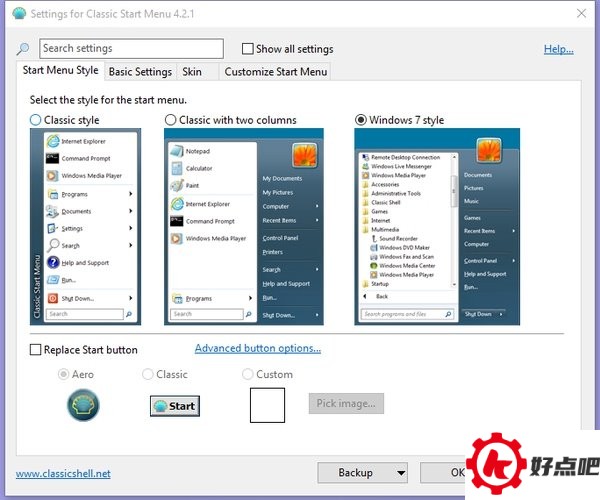The image size is (600, 500).
Task: Click the flower user picture in two-column preview
Action: [x=305, y=155]
